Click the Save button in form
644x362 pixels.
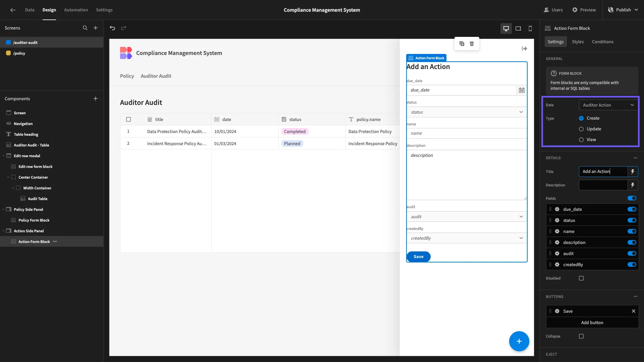click(x=418, y=256)
